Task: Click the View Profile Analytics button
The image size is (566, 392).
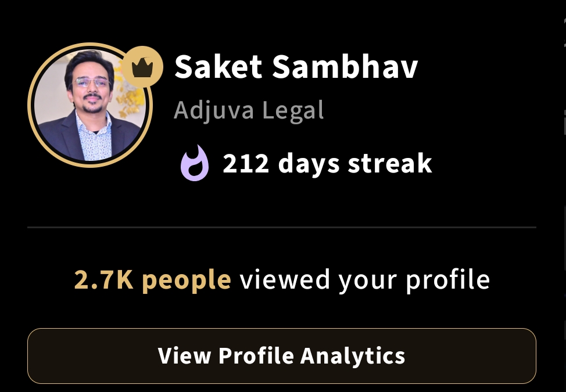Action: [x=282, y=356]
